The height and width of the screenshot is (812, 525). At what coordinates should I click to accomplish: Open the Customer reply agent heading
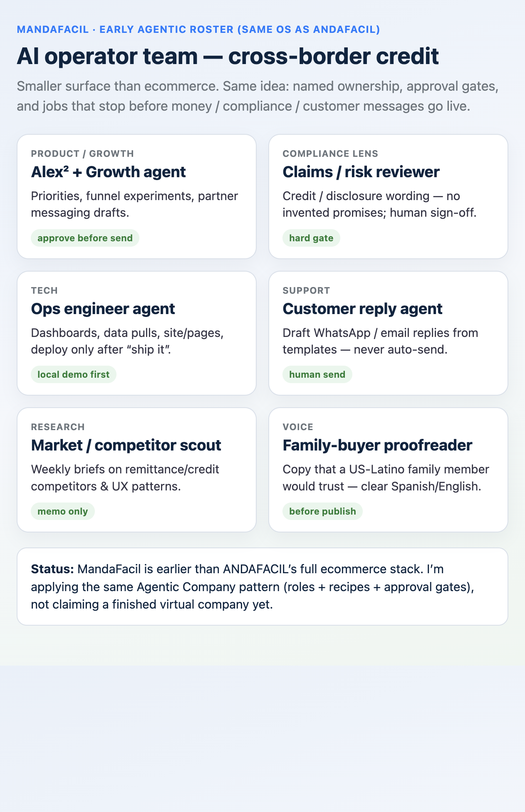pyautogui.click(x=362, y=309)
